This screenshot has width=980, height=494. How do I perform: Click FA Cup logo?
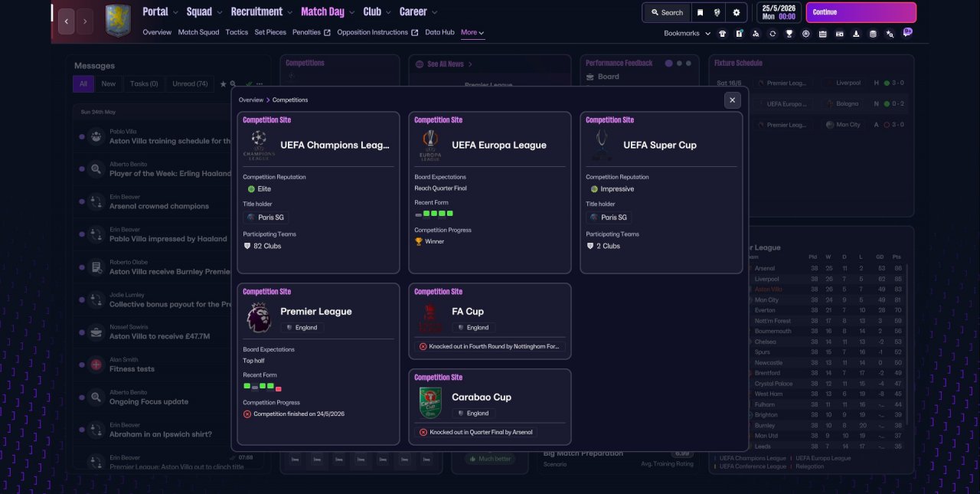[x=430, y=317]
